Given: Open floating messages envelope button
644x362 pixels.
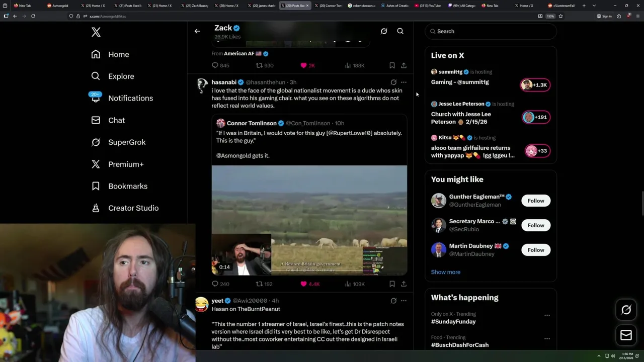Looking at the screenshot, I should (626, 335).
